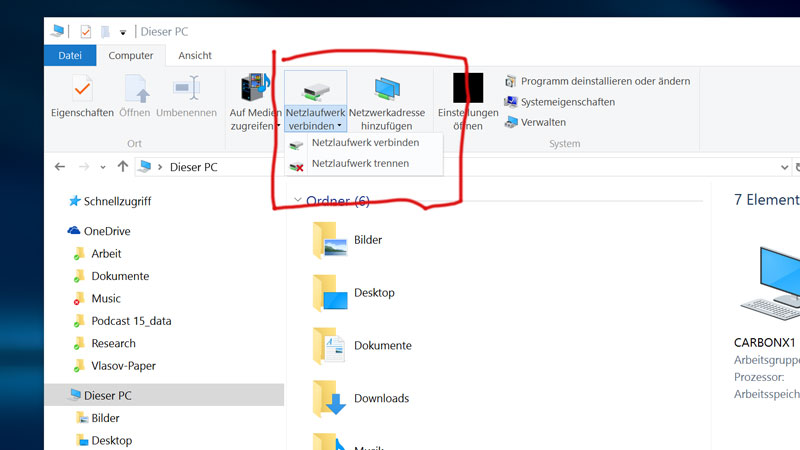The image size is (800, 450).
Task: Expand the address bar chevron before Dieser PC
Action: [x=160, y=167]
